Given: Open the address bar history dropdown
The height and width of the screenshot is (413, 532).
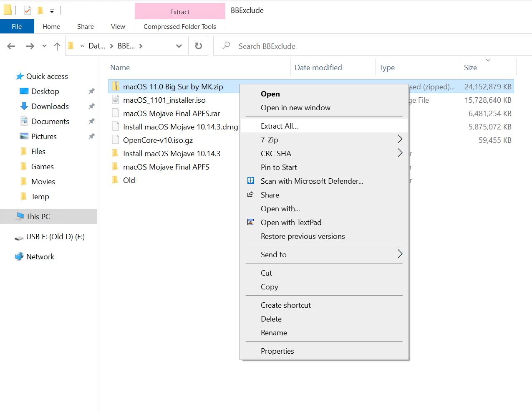Looking at the screenshot, I should (x=179, y=46).
